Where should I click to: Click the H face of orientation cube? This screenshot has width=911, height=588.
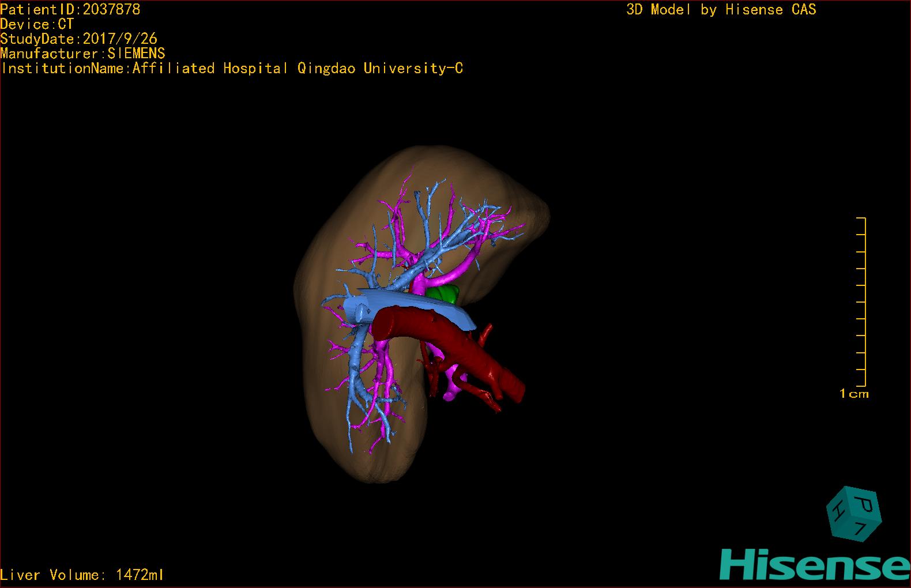pyautogui.click(x=837, y=512)
